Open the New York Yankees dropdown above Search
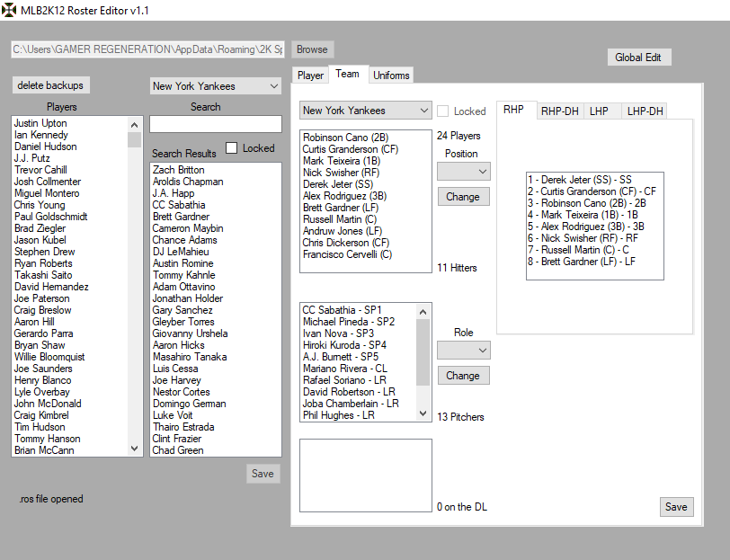The height and width of the screenshot is (560, 730). pos(216,86)
